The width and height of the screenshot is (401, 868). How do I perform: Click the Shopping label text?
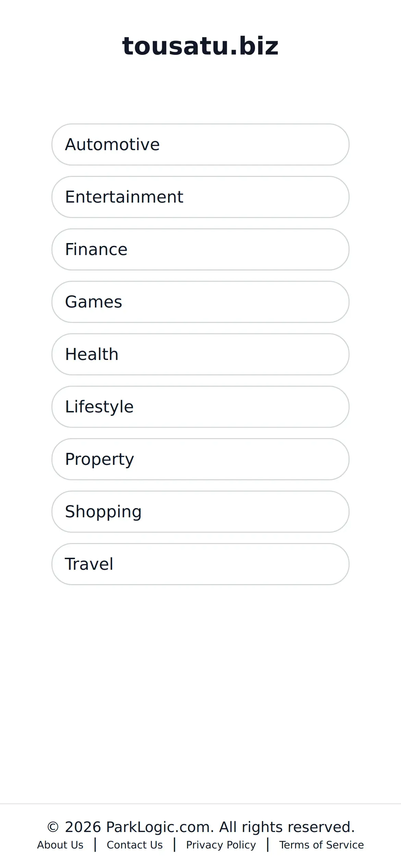(103, 512)
